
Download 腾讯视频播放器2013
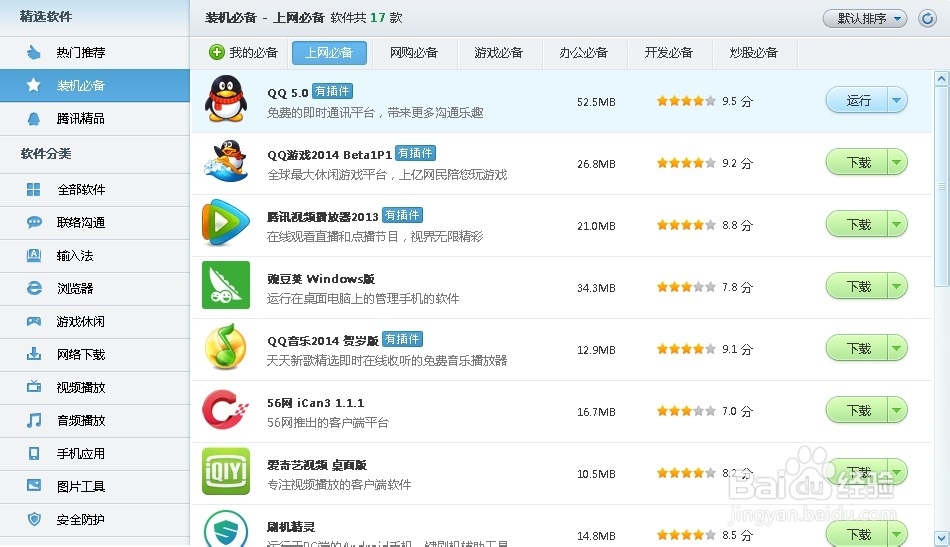pos(857,224)
